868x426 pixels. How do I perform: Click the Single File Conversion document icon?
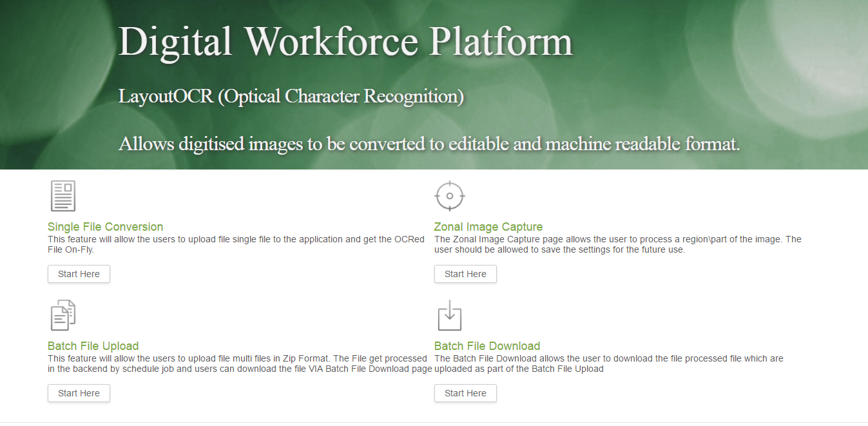(x=63, y=196)
